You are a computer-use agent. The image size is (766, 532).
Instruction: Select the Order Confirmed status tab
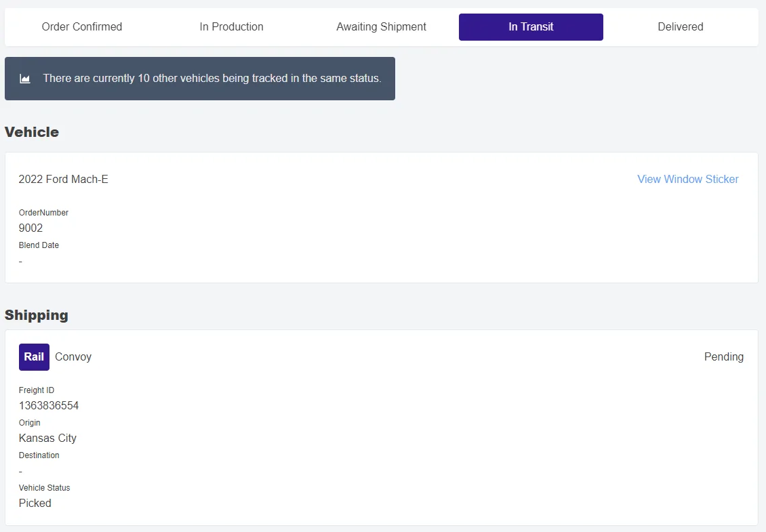click(81, 27)
